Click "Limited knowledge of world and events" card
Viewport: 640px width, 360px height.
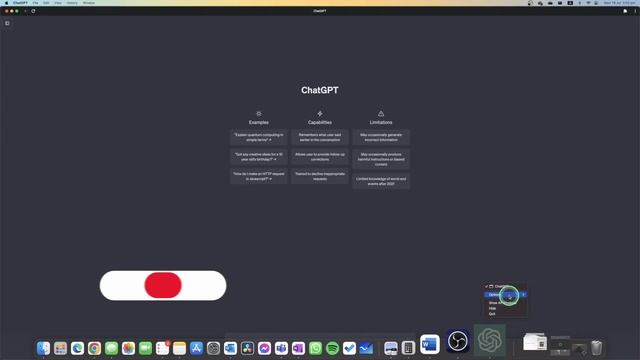coord(381,181)
